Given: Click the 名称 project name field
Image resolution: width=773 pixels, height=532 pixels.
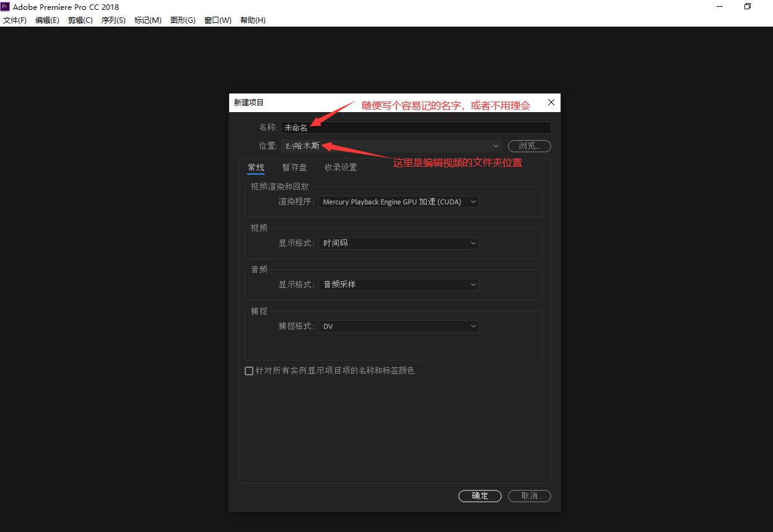Looking at the screenshot, I should point(415,127).
